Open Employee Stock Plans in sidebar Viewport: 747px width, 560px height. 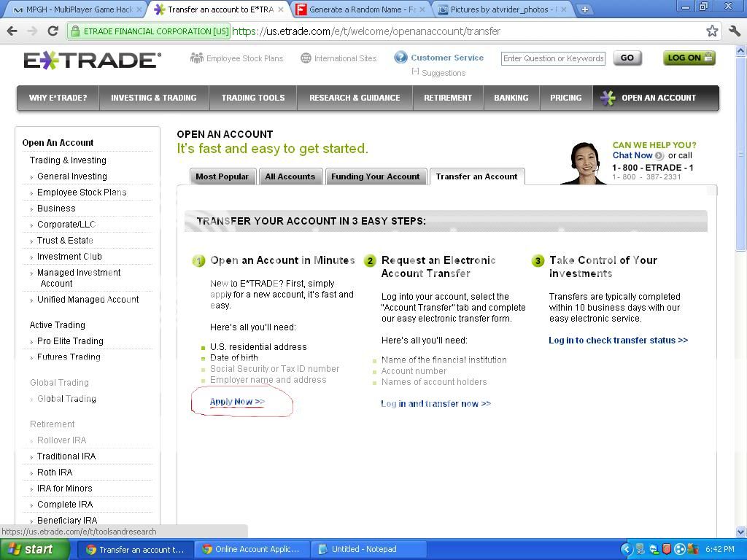82,192
